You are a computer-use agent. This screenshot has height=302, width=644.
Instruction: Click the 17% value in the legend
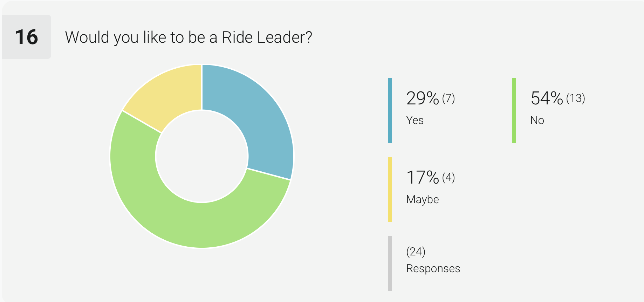[423, 178]
